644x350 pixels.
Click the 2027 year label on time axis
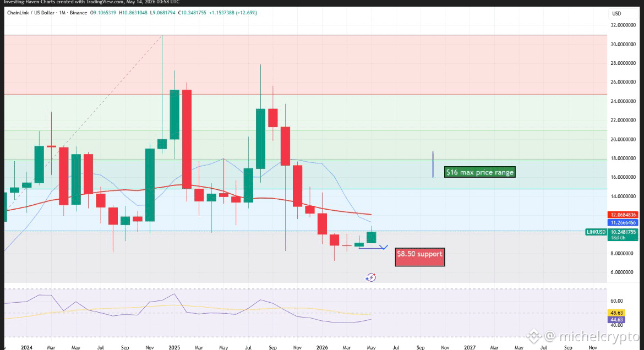470,348
